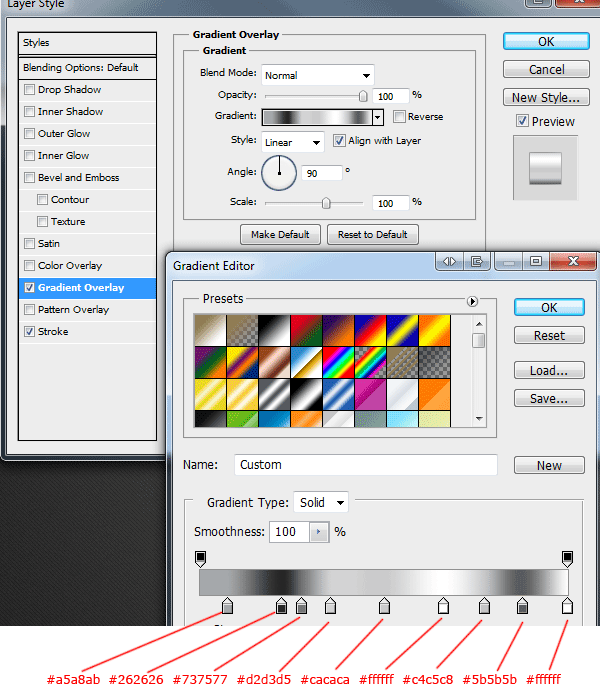Pick the orange-yellow-orange gradient preset
The width and height of the screenshot is (600, 700).
[x=435, y=331]
